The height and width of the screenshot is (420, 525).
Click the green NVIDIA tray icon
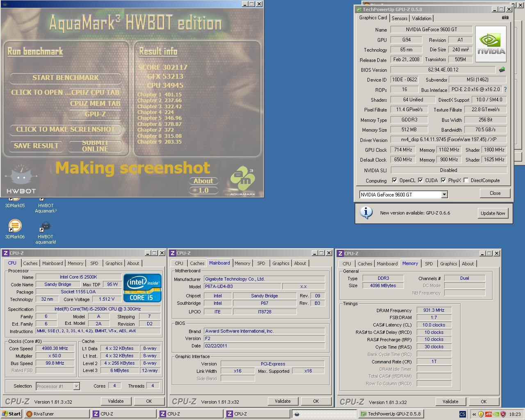(x=496, y=414)
